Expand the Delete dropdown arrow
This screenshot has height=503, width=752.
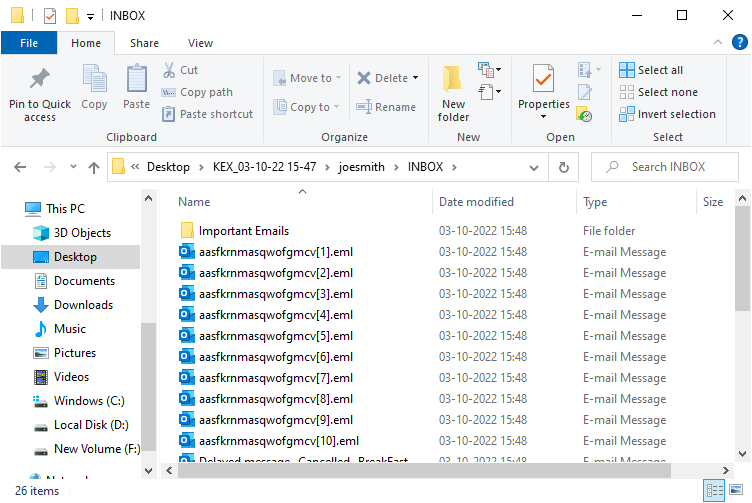click(415, 78)
